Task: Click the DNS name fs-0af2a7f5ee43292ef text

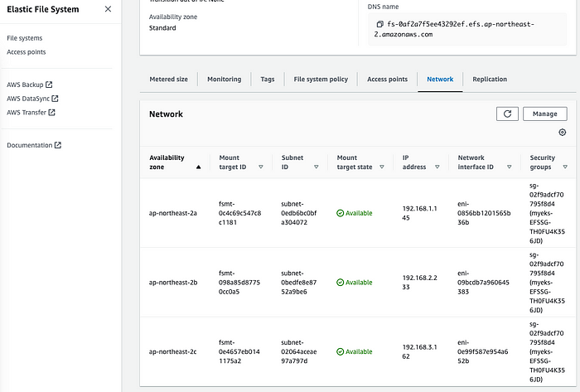Action: pyautogui.click(x=454, y=29)
